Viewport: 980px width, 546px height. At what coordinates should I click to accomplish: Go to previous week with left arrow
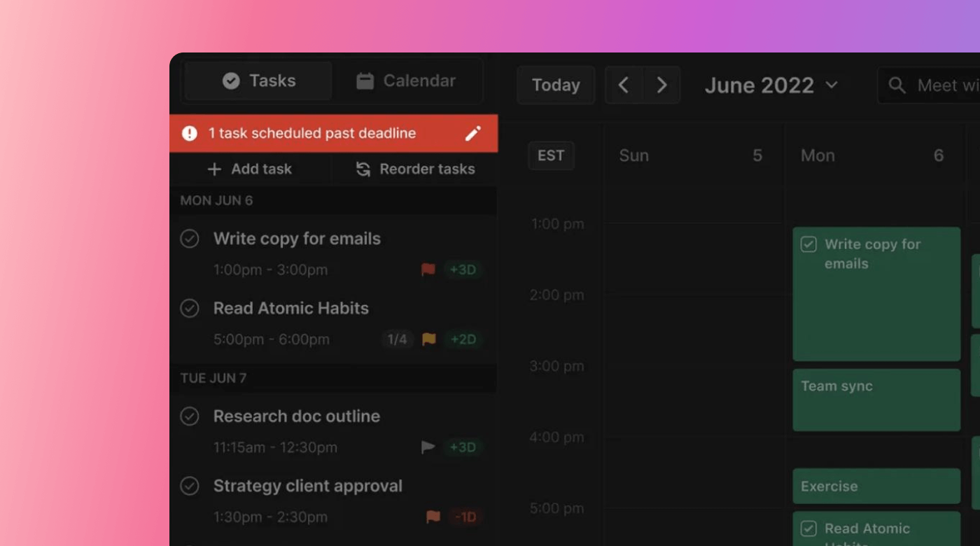click(624, 85)
